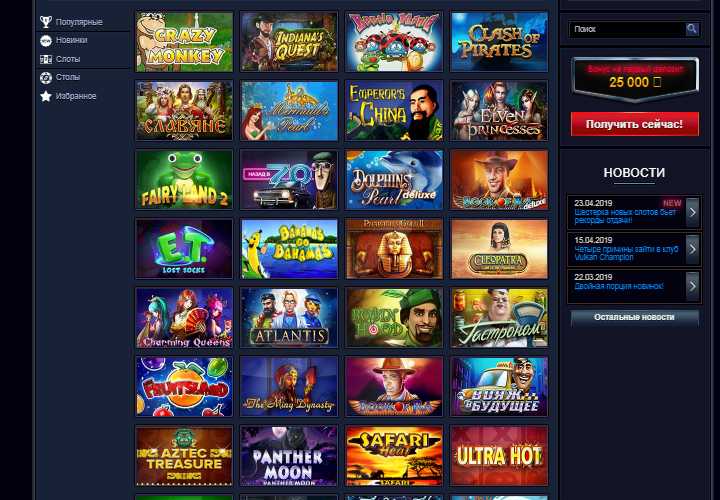Click the Получить сейчас! bonus button
Image resolution: width=720 pixels, height=500 pixels.
(635, 124)
